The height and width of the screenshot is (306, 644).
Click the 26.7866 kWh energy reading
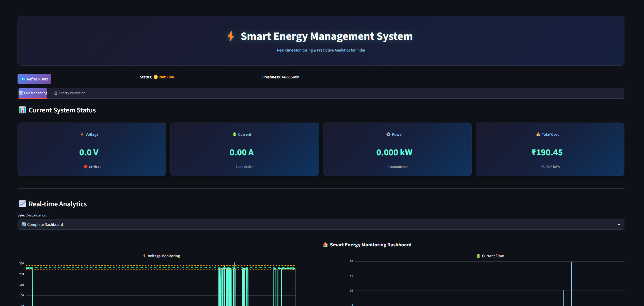click(x=550, y=167)
